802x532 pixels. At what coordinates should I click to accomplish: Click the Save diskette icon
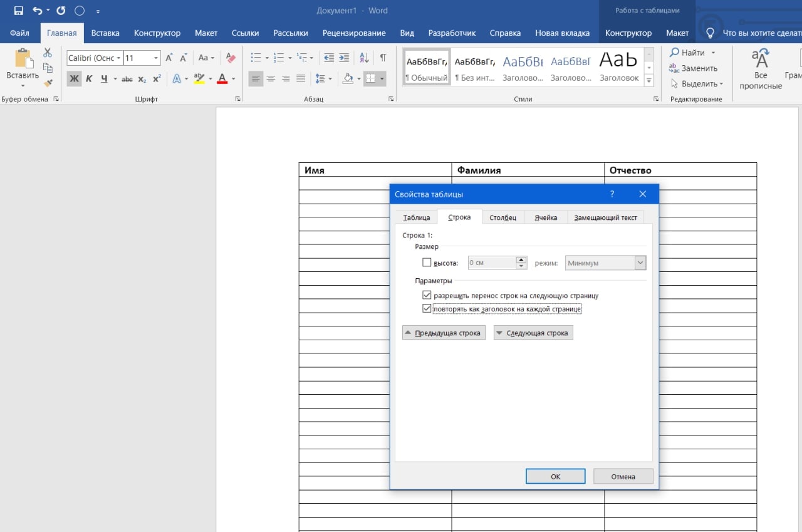tap(18, 11)
